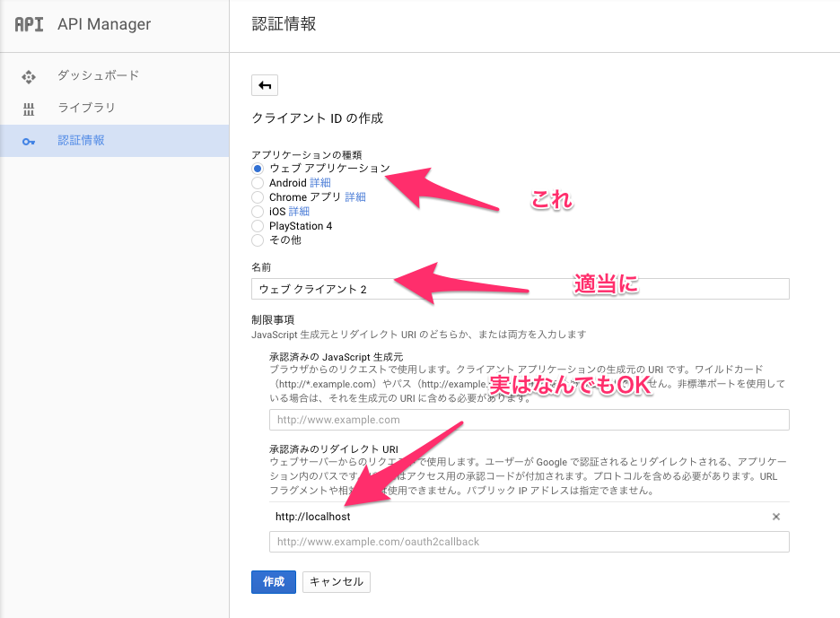Image resolution: width=840 pixels, height=618 pixels.
Task: Select the Android application type
Action: pos(258,183)
